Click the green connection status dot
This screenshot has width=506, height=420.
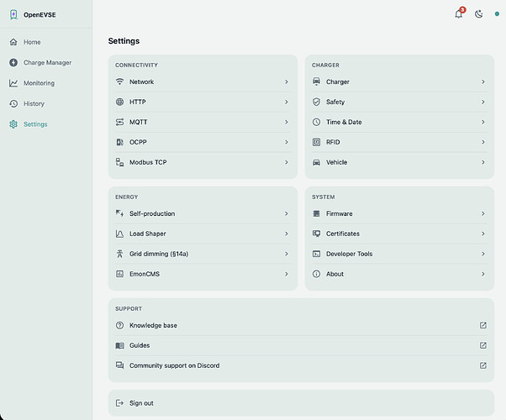click(497, 14)
